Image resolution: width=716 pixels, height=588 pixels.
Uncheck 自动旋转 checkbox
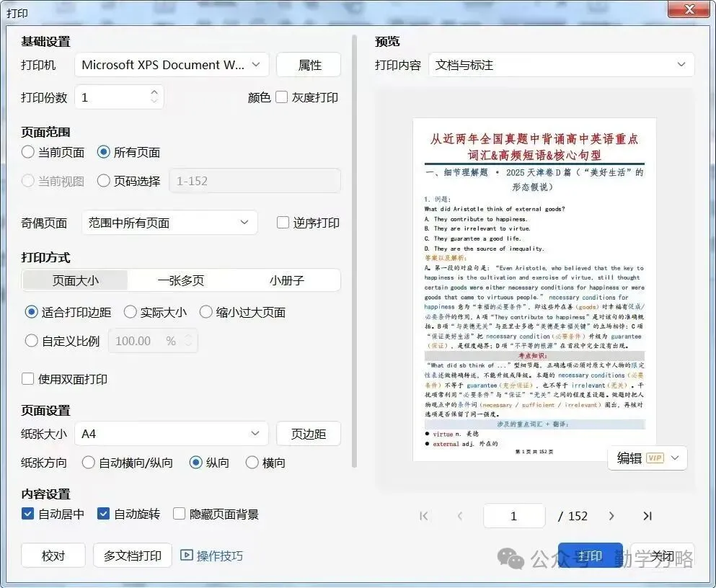coord(104,514)
